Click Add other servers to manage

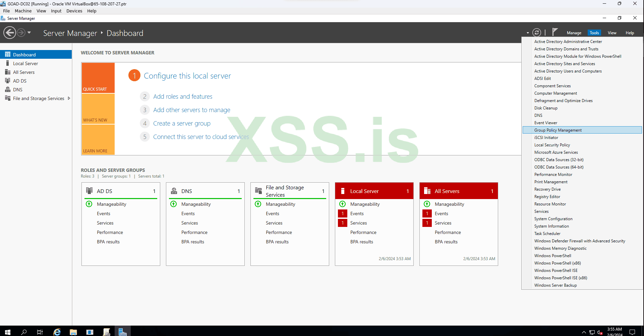[192, 110]
